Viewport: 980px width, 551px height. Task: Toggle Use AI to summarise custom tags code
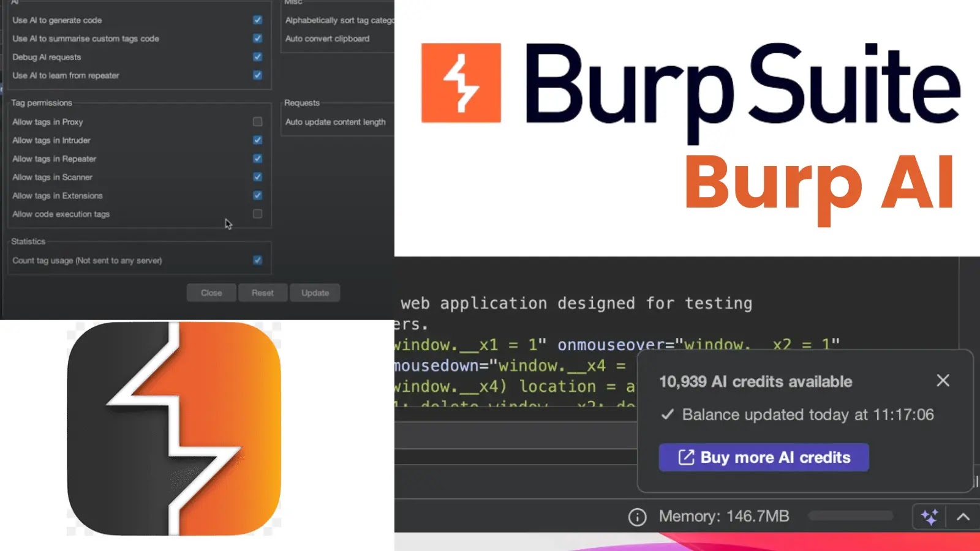click(x=258, y=39)
